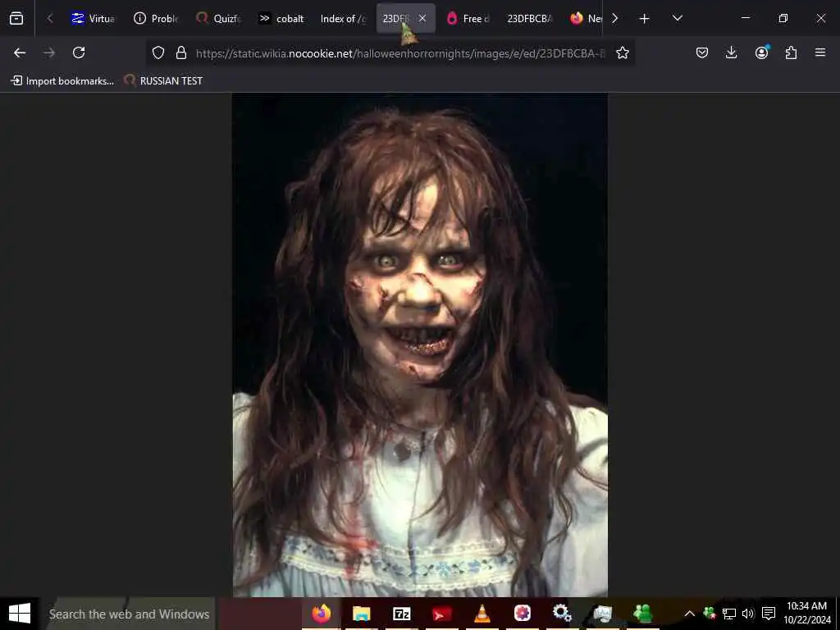
Task: Open the Windows Start menu
Action: coord(20,614)
